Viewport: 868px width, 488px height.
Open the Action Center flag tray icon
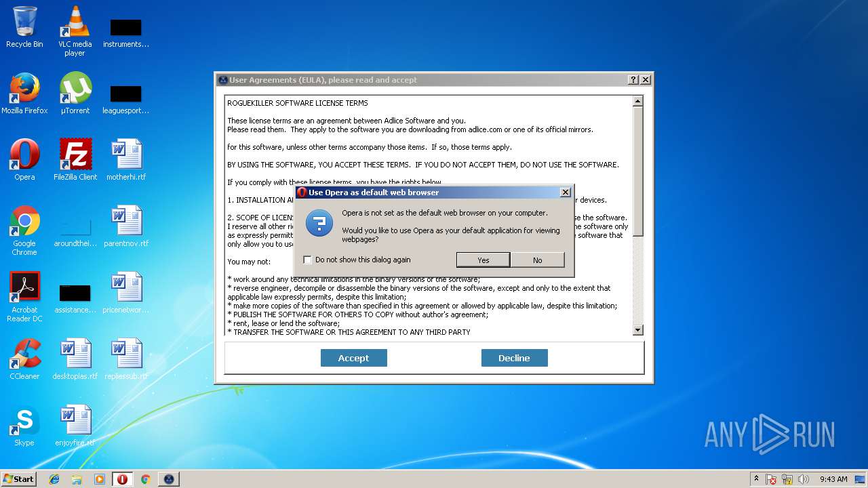(x=772, y=479)
